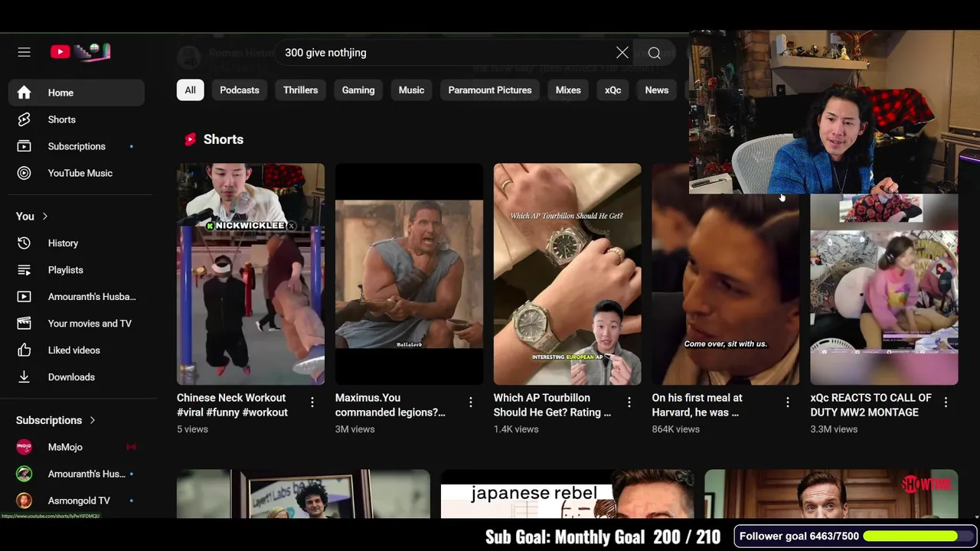Select the Music filter chip
This screenshot has height=551, width=980.
pyautogui.click(x=411, y=90)
